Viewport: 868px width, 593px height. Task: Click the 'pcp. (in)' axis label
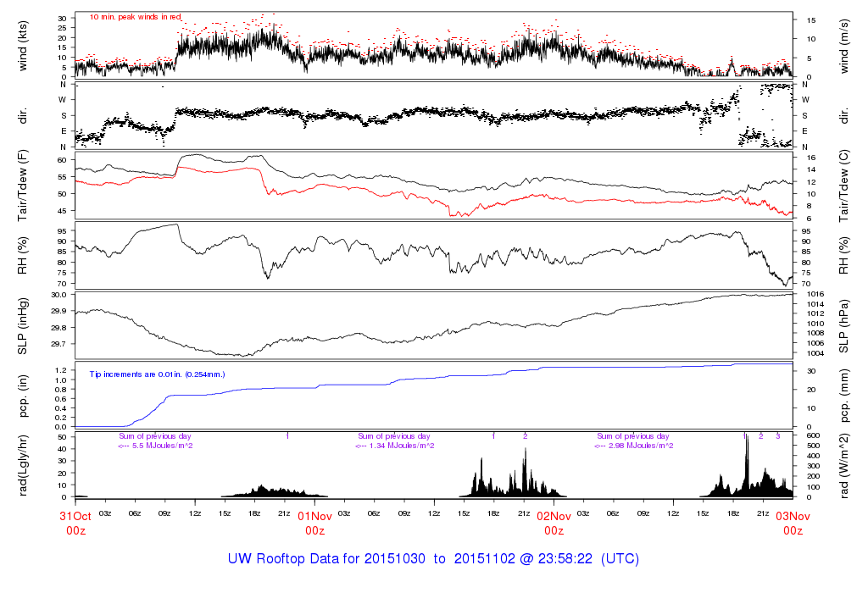tap(23, 396)
